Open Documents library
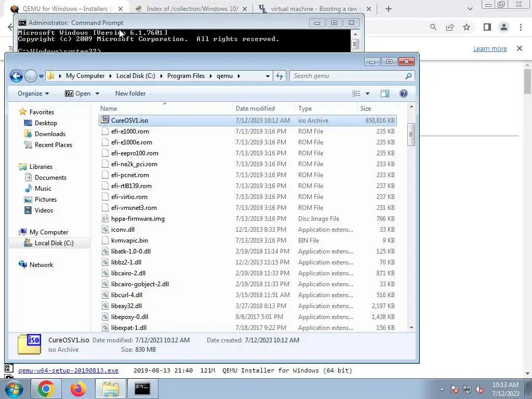This screenshot has height=399, width=532. [50, 178]
